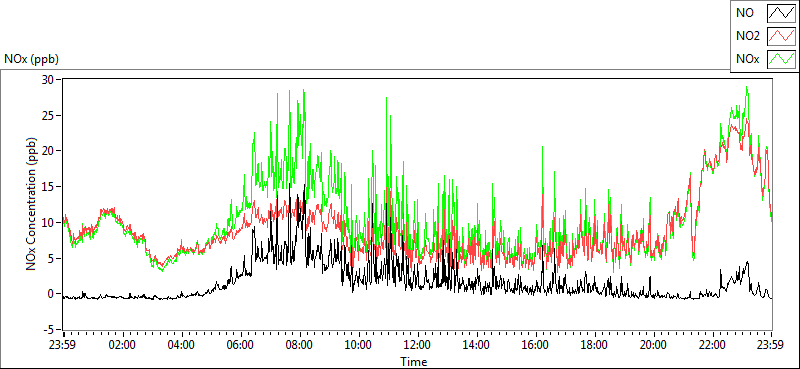The height and width of the screenshot is (369, 800).
Task: Click the 16:00 time tick label
Action: tap(536, 344)
